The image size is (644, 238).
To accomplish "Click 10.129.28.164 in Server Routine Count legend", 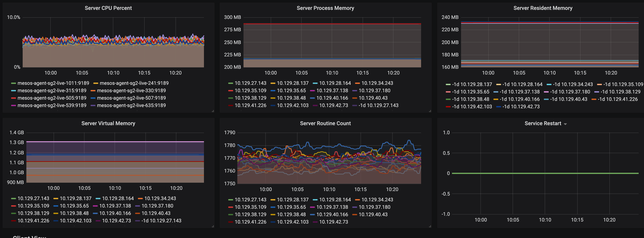I will click(x=335, y=200).
